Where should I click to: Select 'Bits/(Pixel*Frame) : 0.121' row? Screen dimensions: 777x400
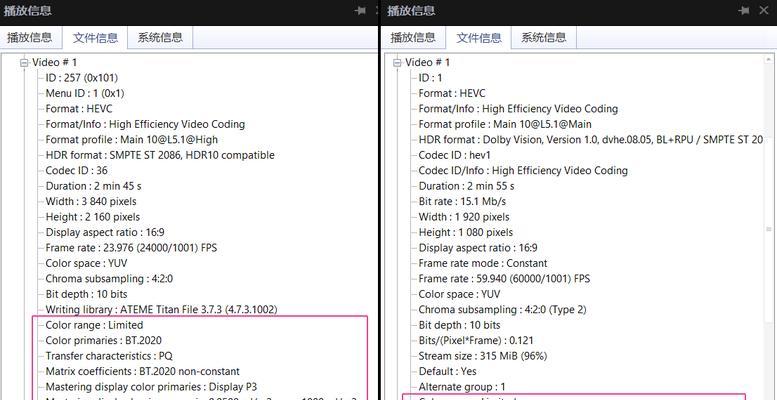476,341
